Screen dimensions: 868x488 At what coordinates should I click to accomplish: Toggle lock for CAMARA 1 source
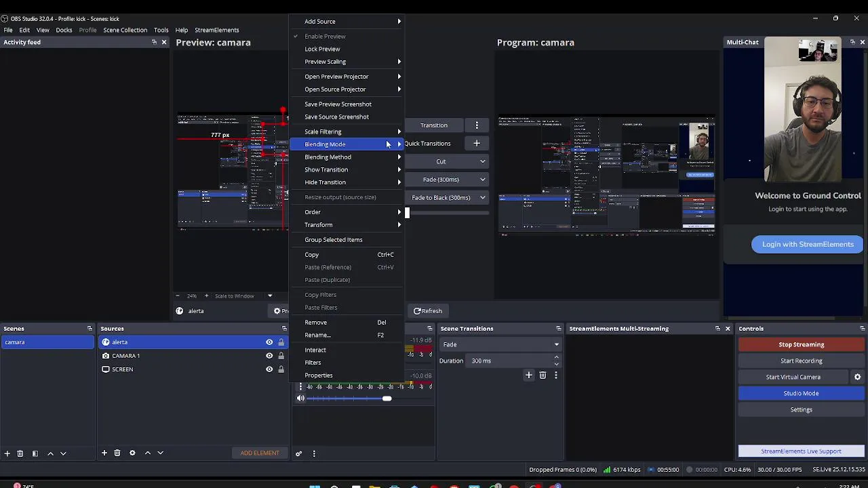pos(281,356)
